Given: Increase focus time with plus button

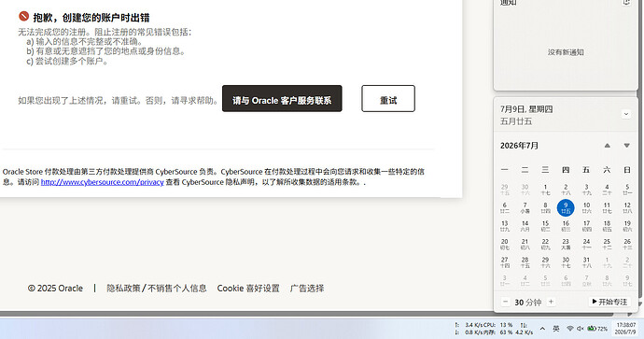Looking at the screenshot, I should (x=552, y=302).
